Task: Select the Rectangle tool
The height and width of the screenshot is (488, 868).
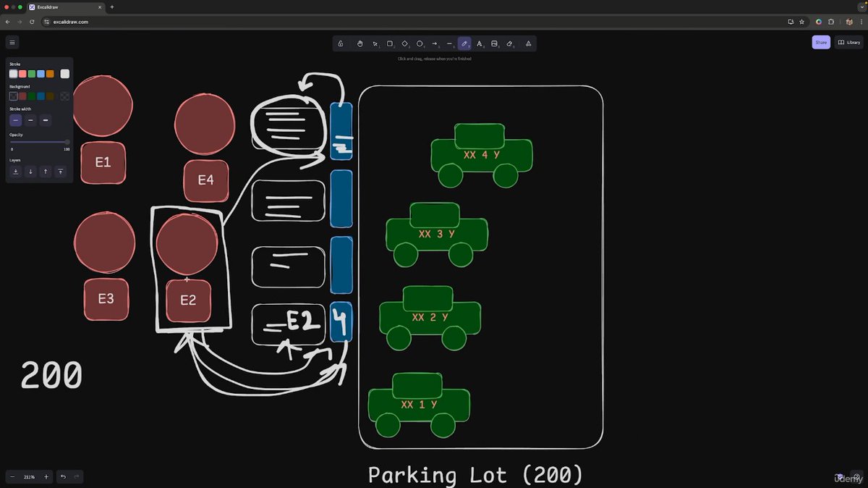Action: [x=390, y=43]
